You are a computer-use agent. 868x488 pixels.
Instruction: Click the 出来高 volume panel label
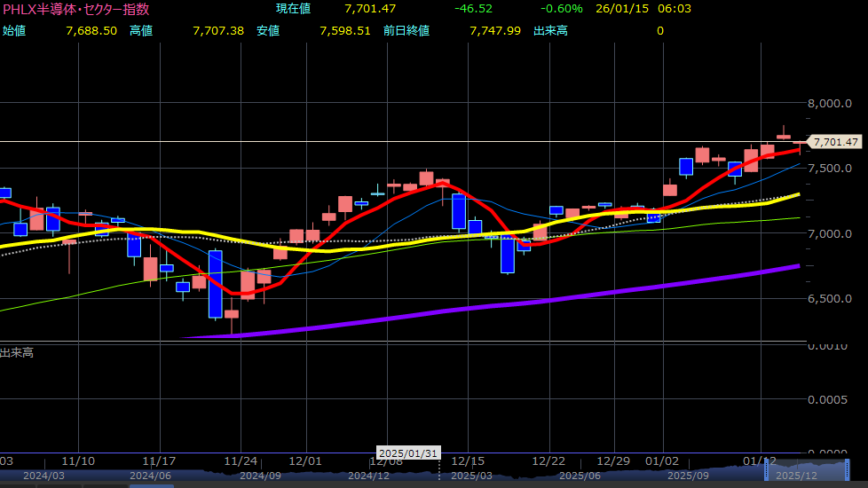[x=18, y=353]
